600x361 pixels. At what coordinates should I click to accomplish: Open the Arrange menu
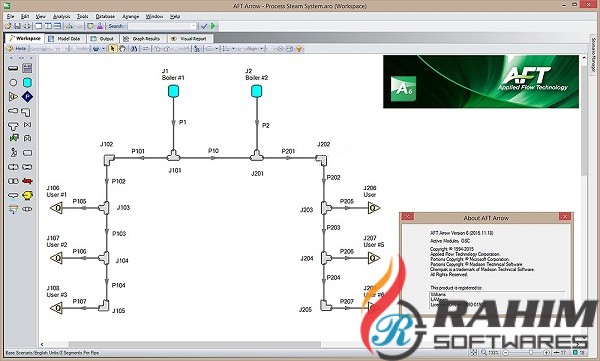click(130, 16)
